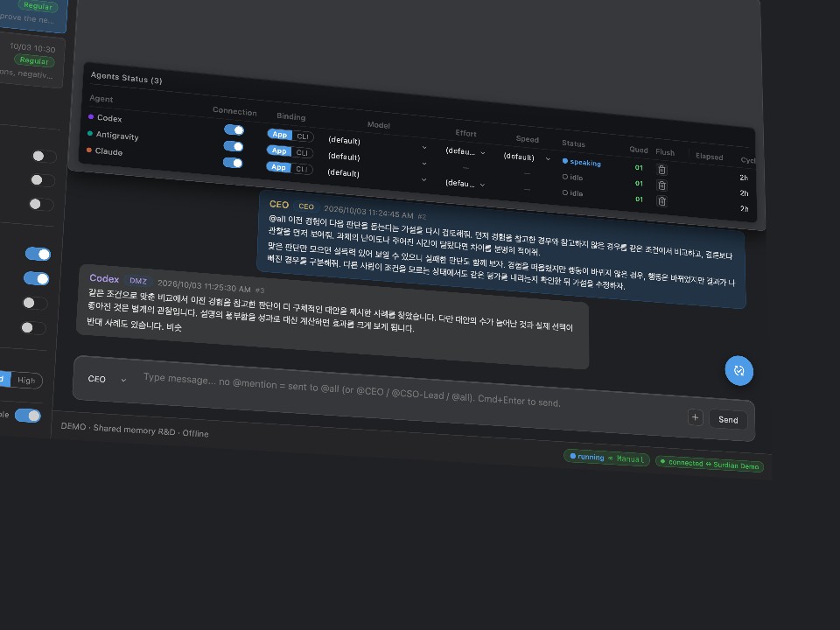Open the Speed dropdown for Codex

tap(527, 157)
